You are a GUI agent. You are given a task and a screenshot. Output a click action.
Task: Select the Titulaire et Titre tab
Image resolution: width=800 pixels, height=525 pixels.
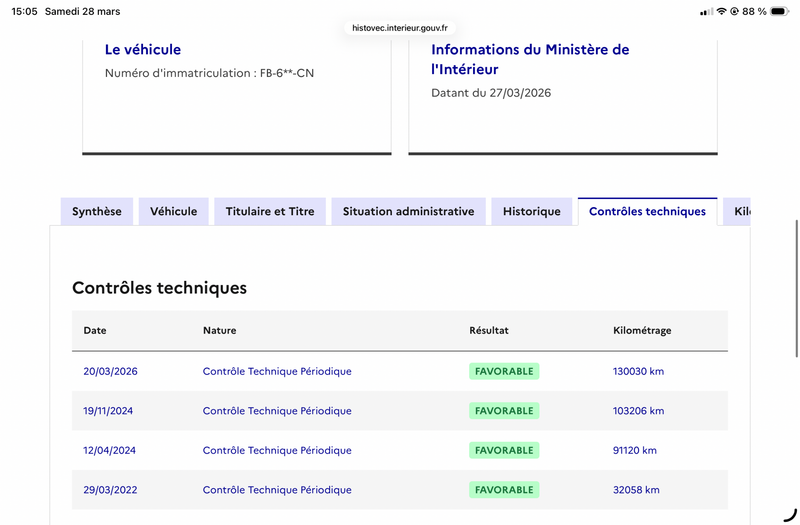[x=270, y=211]
